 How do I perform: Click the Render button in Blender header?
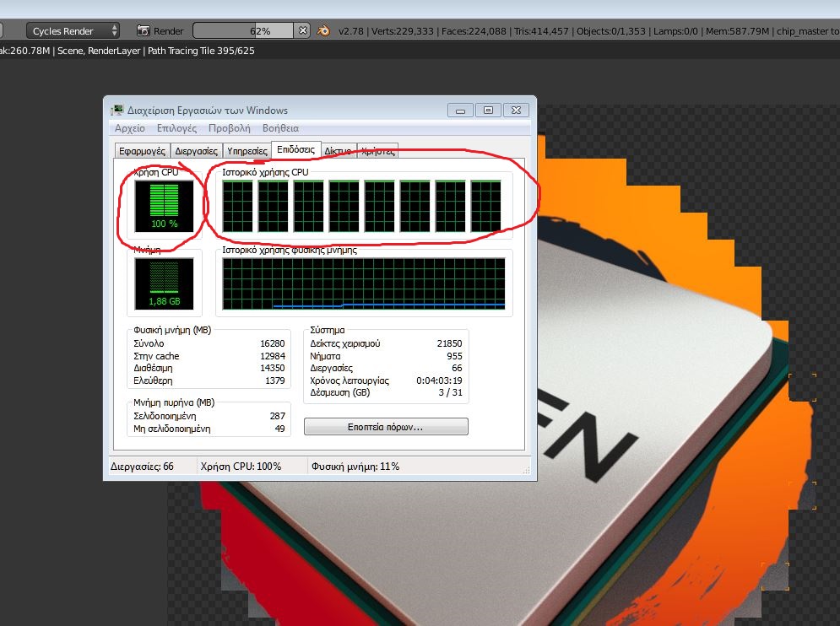(x=160, y=31)
